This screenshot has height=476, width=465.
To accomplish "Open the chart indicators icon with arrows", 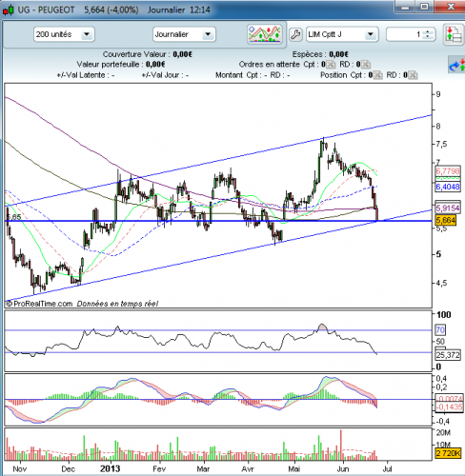I will click(265, 34).
